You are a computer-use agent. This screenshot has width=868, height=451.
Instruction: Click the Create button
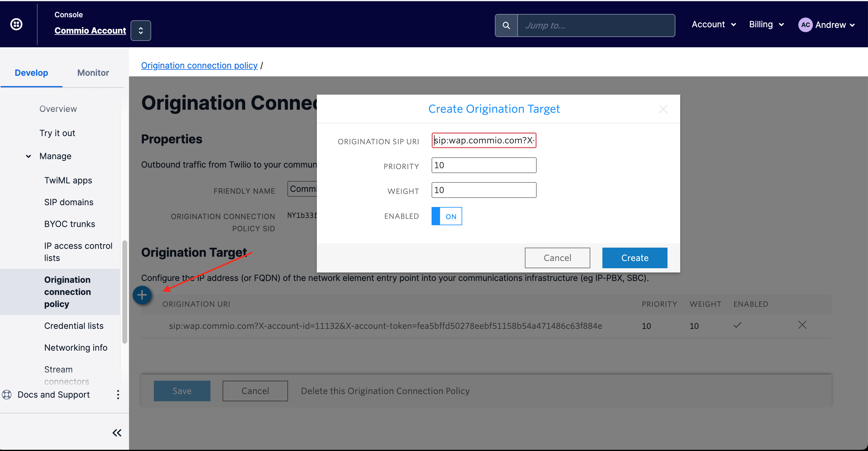pyautogui.click(x=634, y=258)
